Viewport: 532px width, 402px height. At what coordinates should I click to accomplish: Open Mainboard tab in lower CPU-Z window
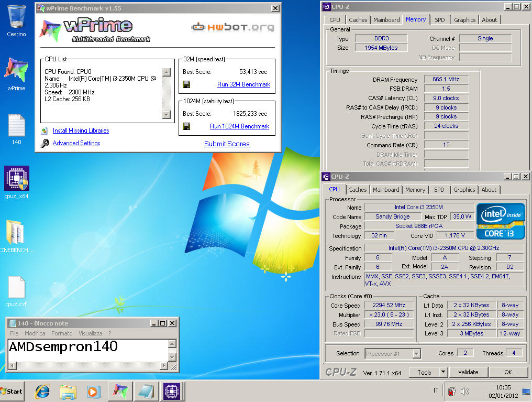386,190
